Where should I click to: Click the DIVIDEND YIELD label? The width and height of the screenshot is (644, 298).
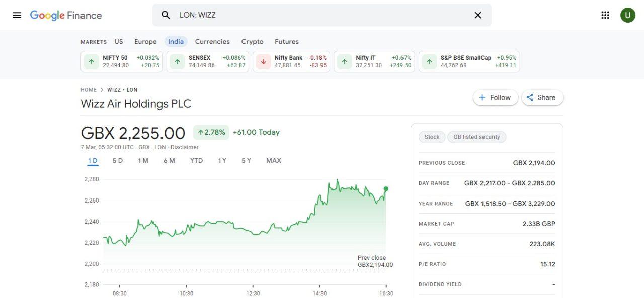pyautogui.click(x=440, y=284)
